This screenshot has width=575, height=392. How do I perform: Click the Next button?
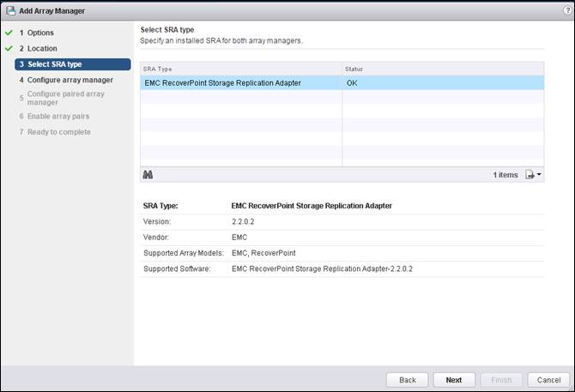(454, 380)
